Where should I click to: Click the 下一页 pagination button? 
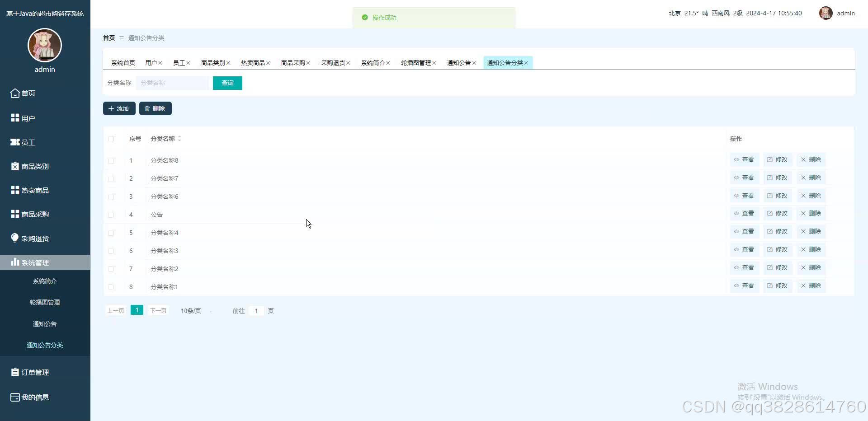pos(158,311)
